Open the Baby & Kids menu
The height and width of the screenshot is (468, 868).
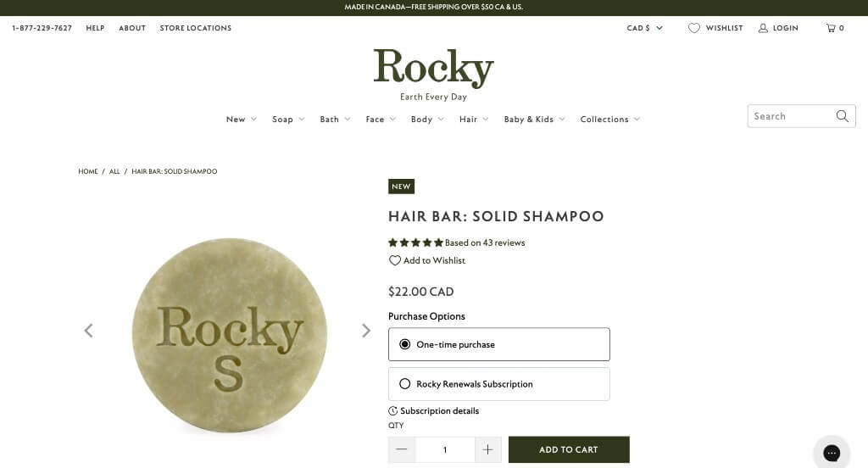pos(534,119)
